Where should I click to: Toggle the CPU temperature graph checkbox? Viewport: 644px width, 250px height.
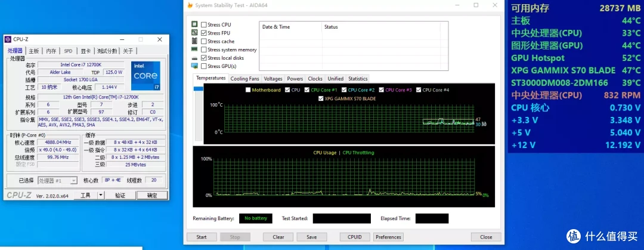coord(287,89)
